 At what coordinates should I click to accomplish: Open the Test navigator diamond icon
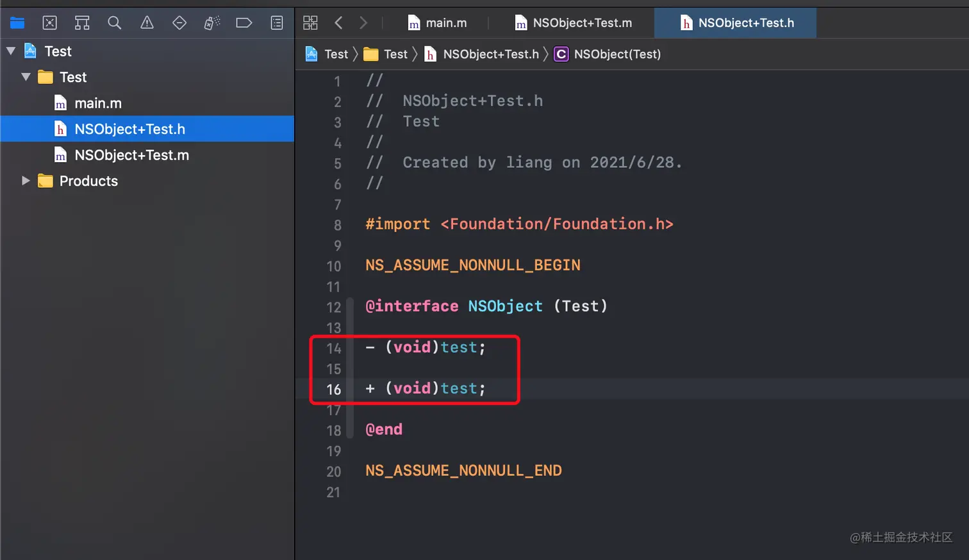tap(179, 23)
